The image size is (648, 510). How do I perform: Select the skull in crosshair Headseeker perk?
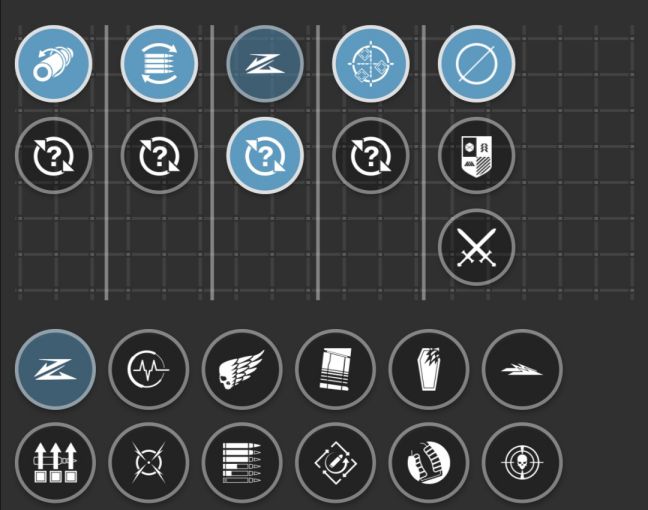coord(522,462)
